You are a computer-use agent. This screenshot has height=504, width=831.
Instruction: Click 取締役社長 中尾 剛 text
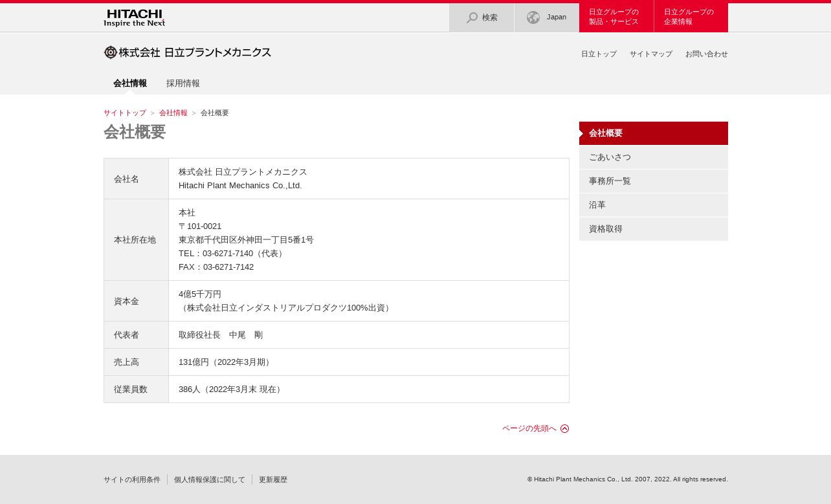tap(221, 335)
